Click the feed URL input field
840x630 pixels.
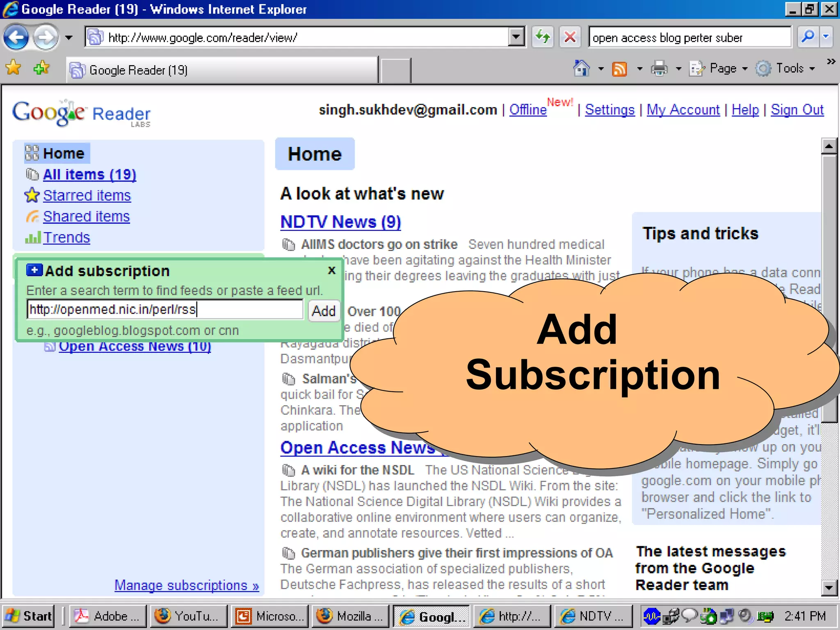165,309
